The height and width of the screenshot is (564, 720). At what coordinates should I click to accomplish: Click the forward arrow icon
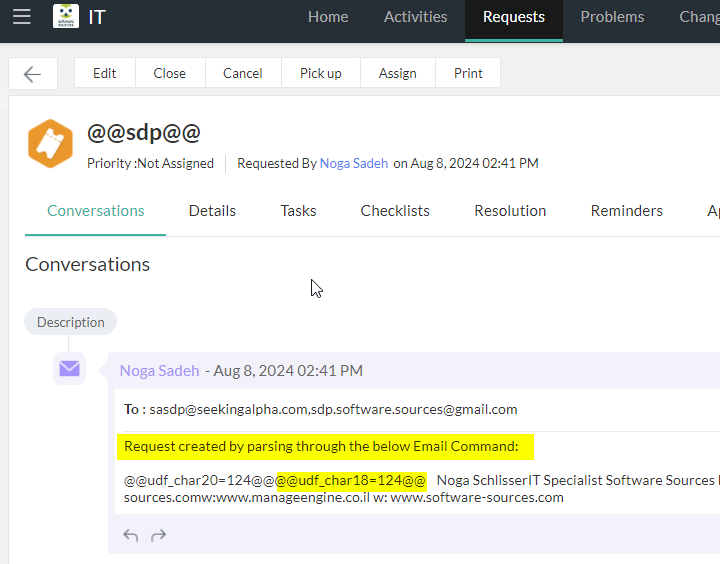click(x=158, y=535)
